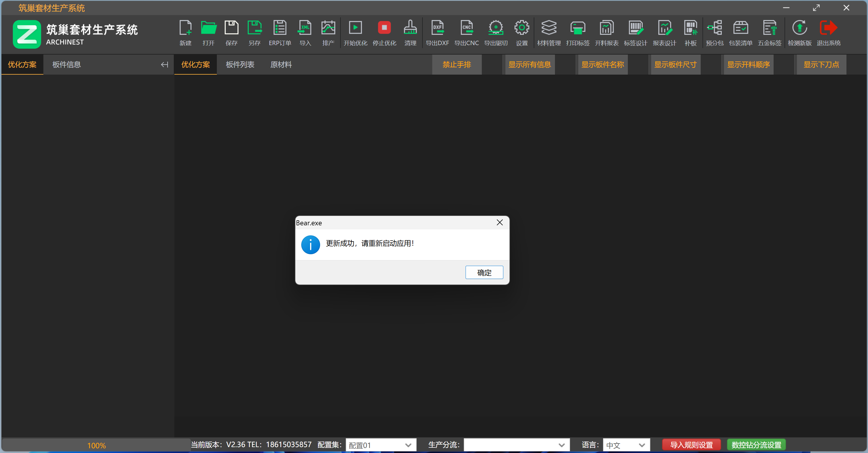Click 确定 in the Bear.exe dialog

tap(484, 273)
